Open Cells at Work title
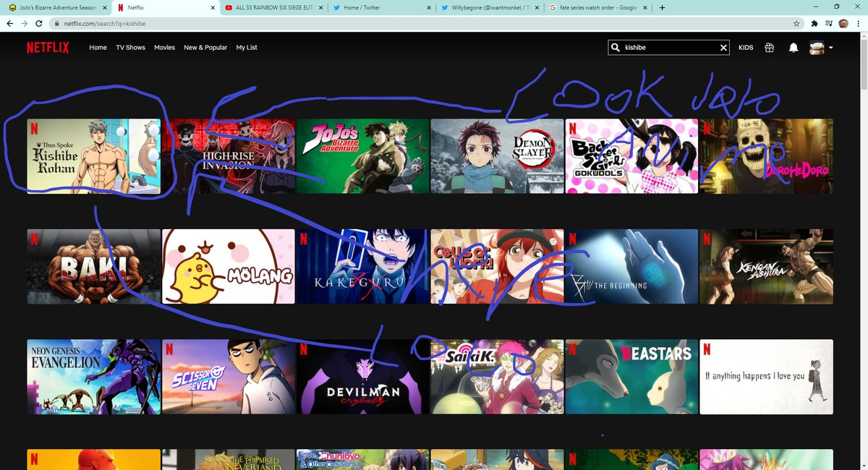 pyautogui.click(x=498, y=267)
